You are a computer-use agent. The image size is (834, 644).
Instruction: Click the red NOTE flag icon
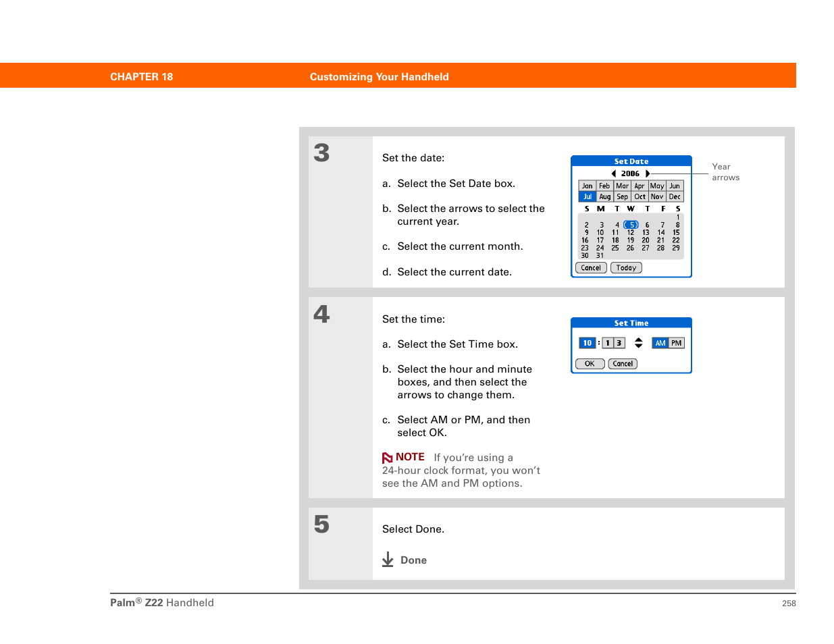[388, 458]
